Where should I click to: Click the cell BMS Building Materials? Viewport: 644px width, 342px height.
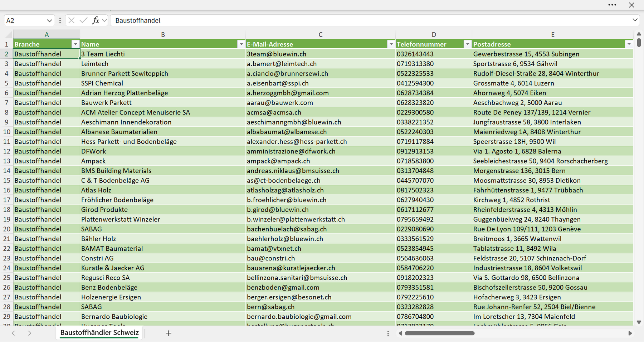coord(163,171)
